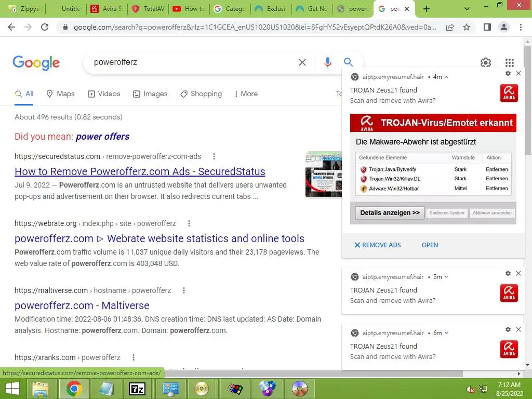This screenshot has width=532, height=399.
Task: Click the horizontal scrollbar right arrow
Action: pyautogui.click(x=519, y=374)
